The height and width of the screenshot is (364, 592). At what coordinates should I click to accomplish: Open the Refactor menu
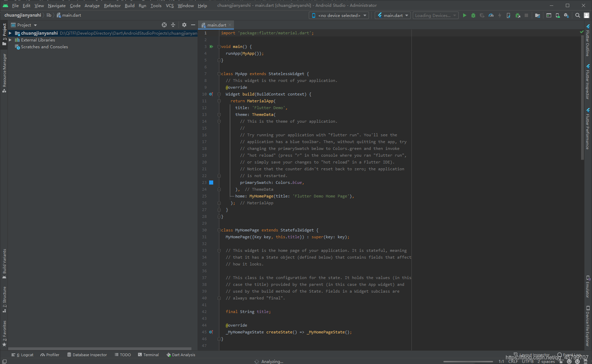click(x=112, y=5)
